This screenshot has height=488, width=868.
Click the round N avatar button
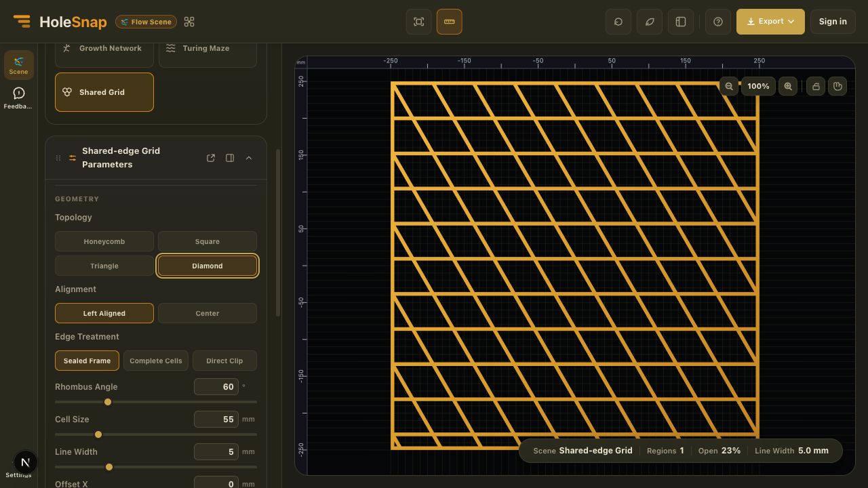[x=25, y=462]
